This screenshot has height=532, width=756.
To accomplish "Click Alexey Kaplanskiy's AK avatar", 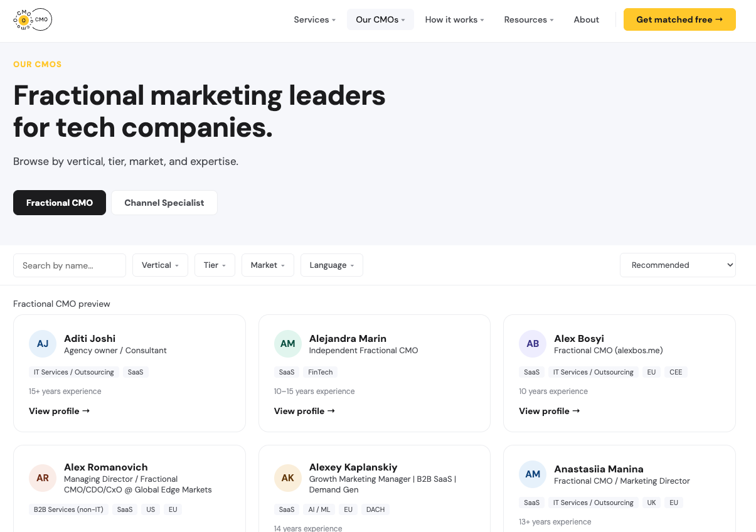I will pyautogui.click(x=288, y=478).
